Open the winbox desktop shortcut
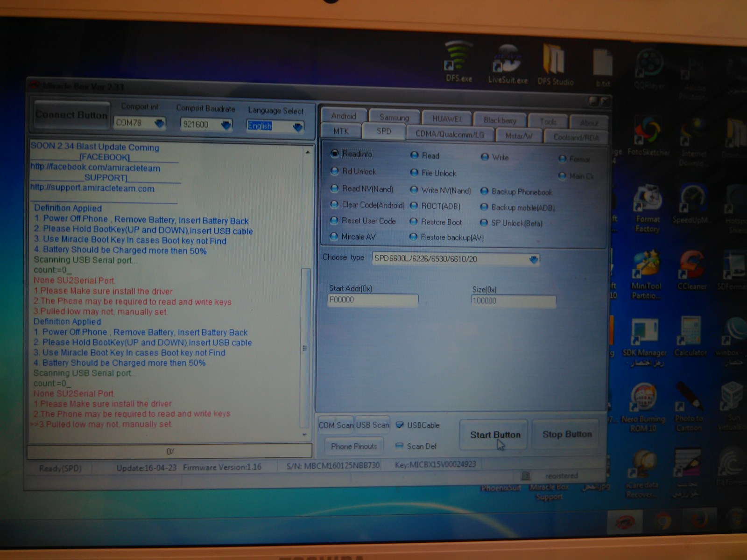Viewport: 747px width, 560px height. (732, 341)
